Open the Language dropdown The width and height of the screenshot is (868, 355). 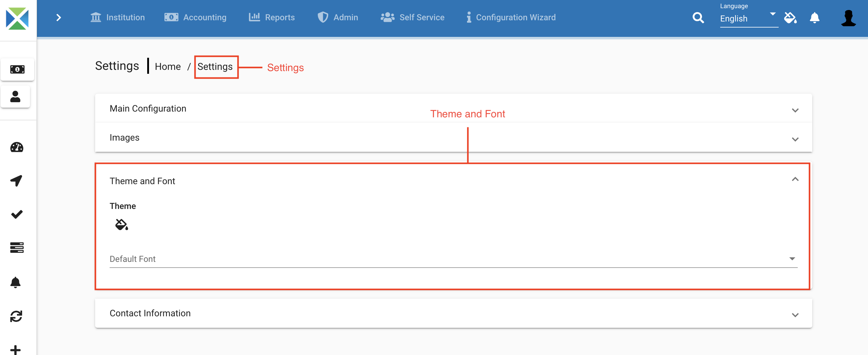click(x=748, y=18)
